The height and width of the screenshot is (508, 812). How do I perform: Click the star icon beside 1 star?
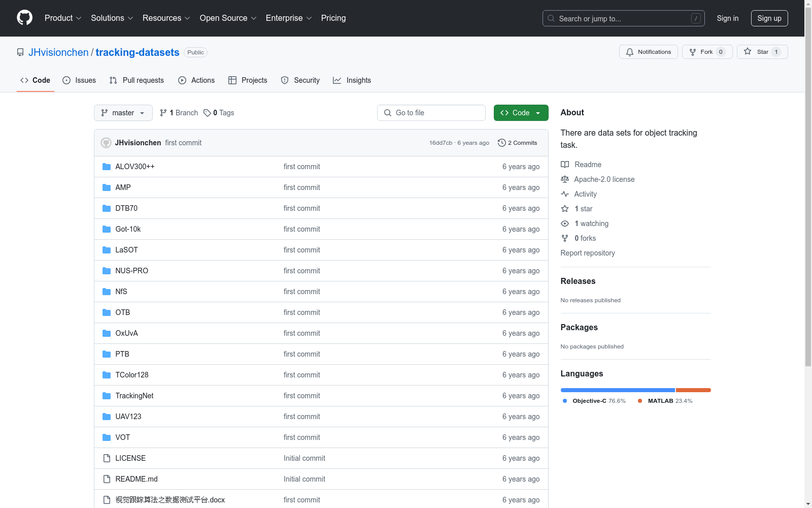[x=565, y=209]
